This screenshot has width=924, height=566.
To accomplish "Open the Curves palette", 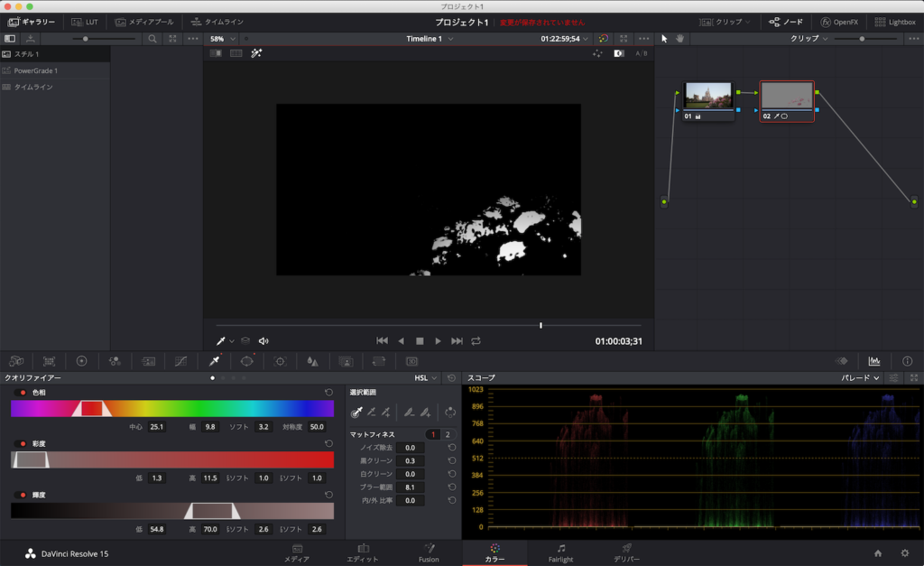I will tap(181, 361).
